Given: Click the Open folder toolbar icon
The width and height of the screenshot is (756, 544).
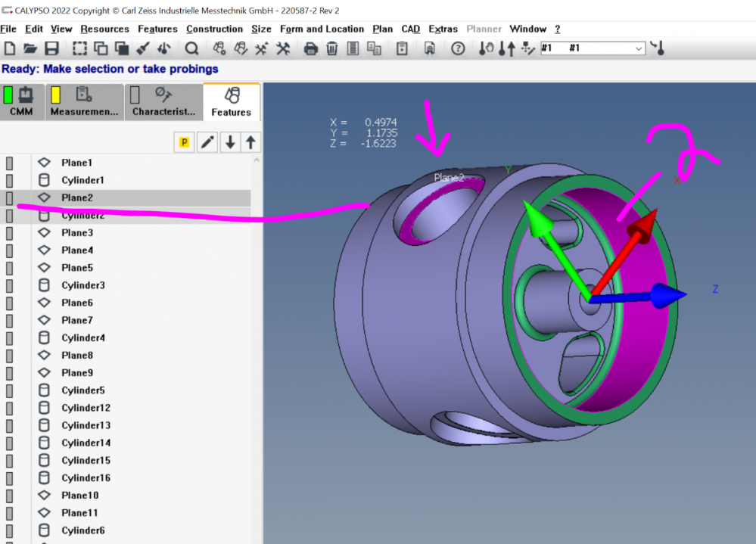Looking at the screenshot, I should (30, 48).
